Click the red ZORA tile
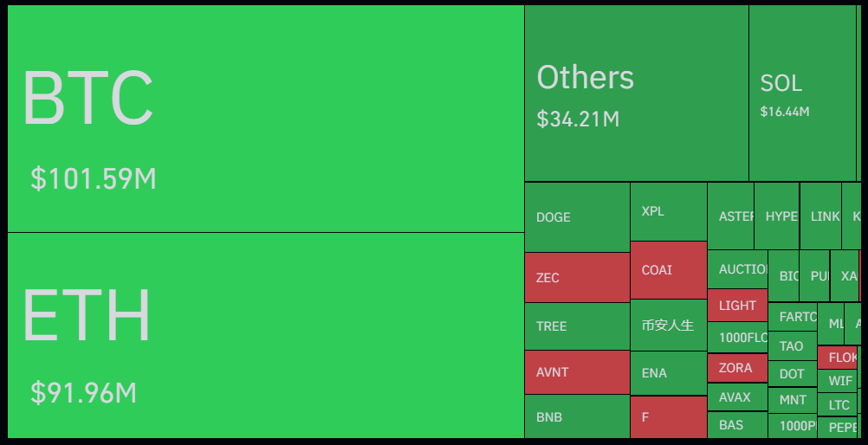 tap(737, 368)
